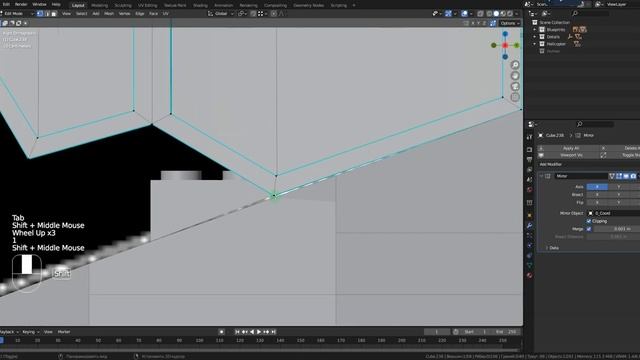
Task: Select rendered shading mode
Action: [x=510, y=13]
